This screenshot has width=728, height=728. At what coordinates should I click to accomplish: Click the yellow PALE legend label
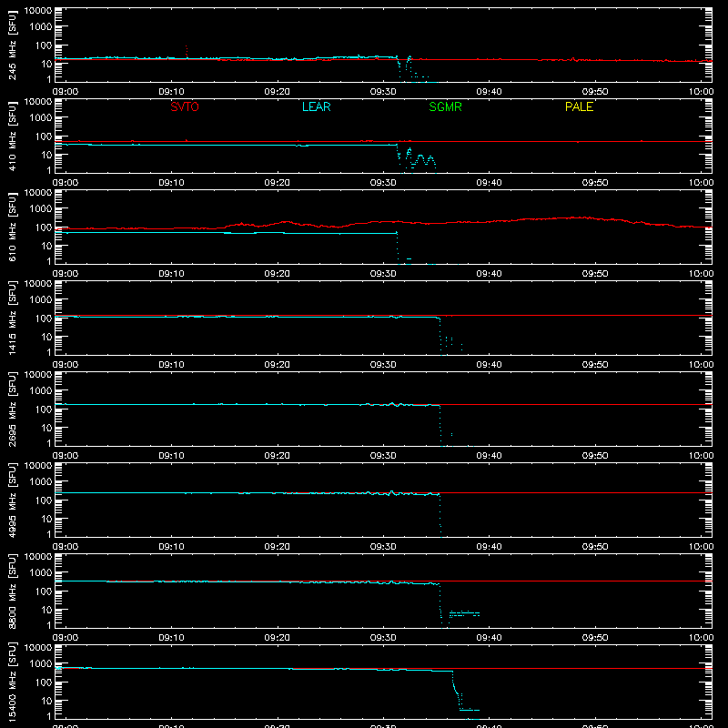click(579, 106)
